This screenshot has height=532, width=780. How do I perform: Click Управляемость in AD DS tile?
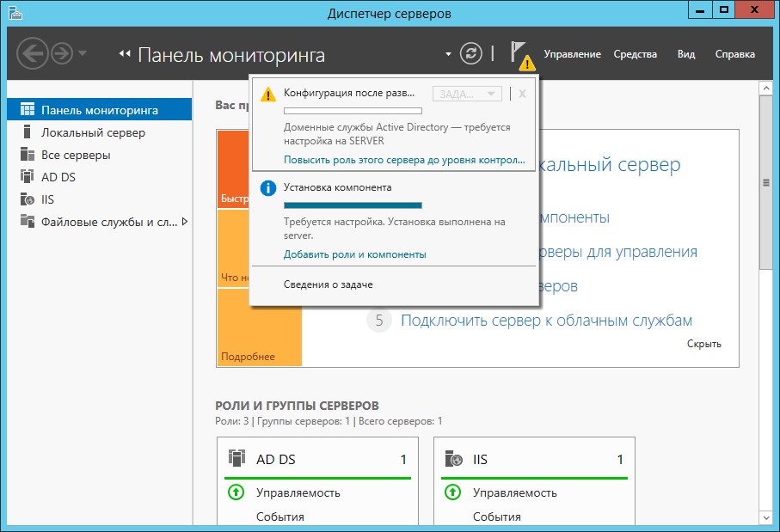[x=298, y=493]
